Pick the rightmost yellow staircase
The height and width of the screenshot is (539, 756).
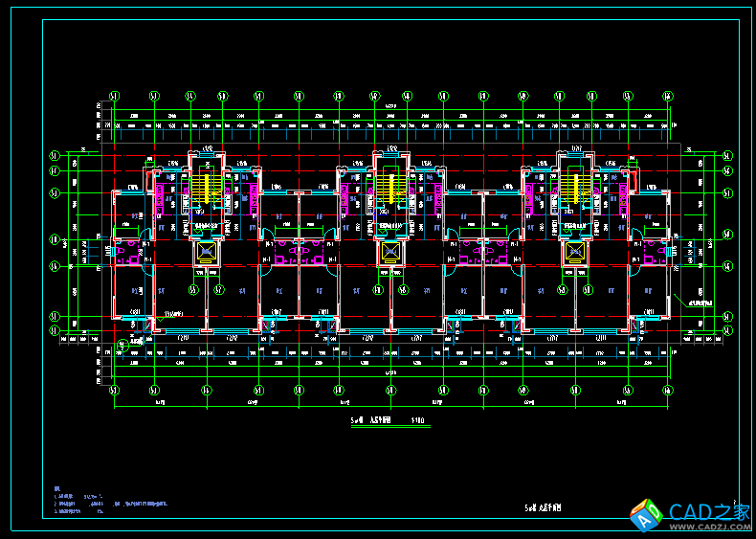[x=574, y=187]
